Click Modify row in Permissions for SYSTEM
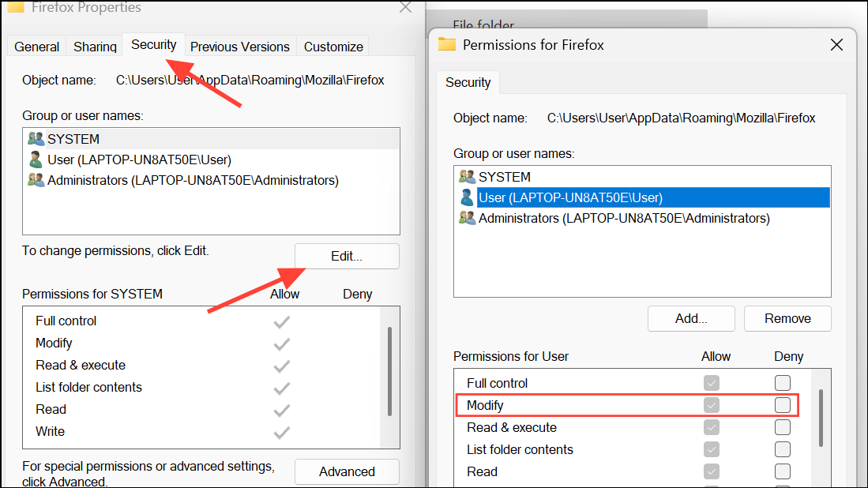 (x=201, y=343)
